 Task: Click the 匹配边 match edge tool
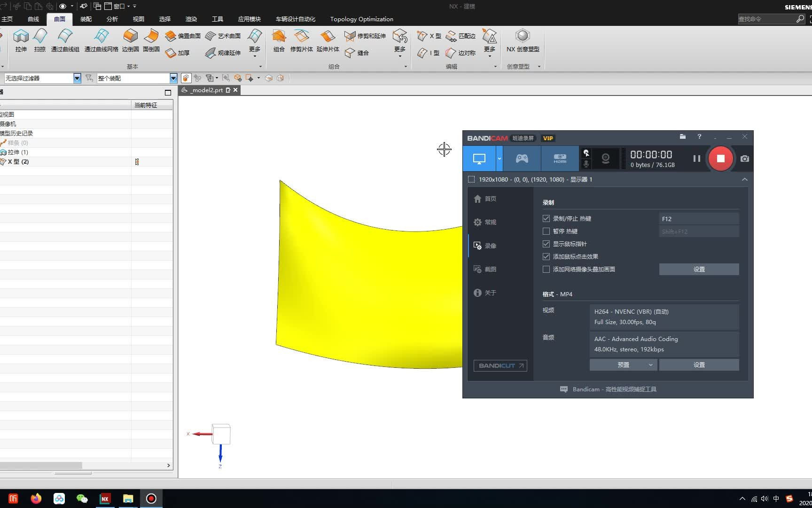461,36
